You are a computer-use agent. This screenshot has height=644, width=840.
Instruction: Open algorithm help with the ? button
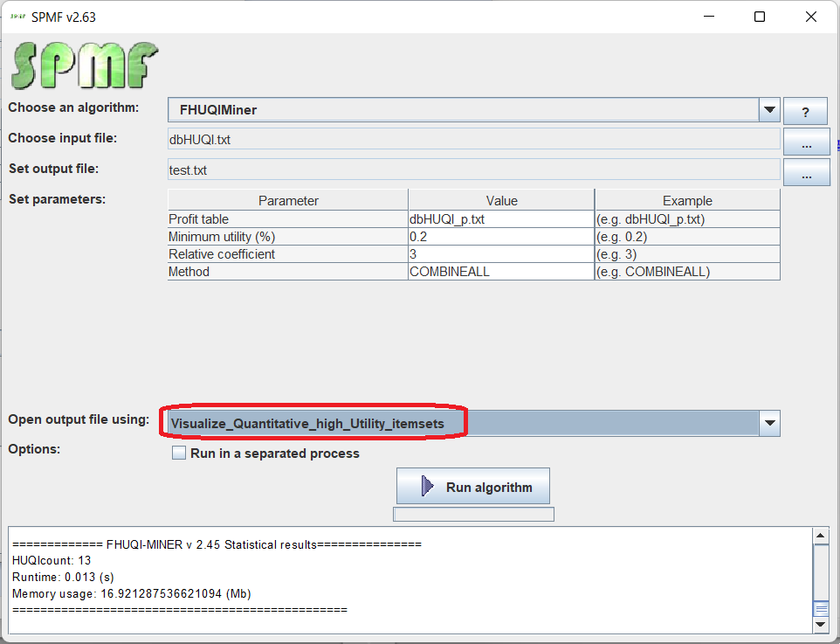click(804, 111)
